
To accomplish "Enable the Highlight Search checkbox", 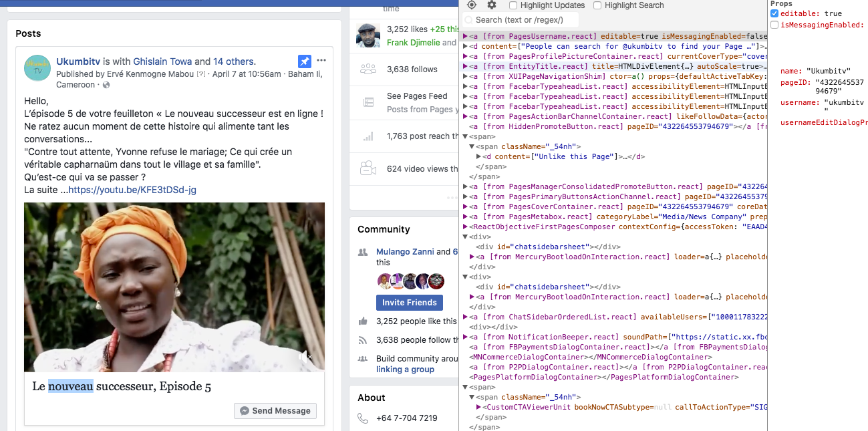I will (x=597, y=5).
